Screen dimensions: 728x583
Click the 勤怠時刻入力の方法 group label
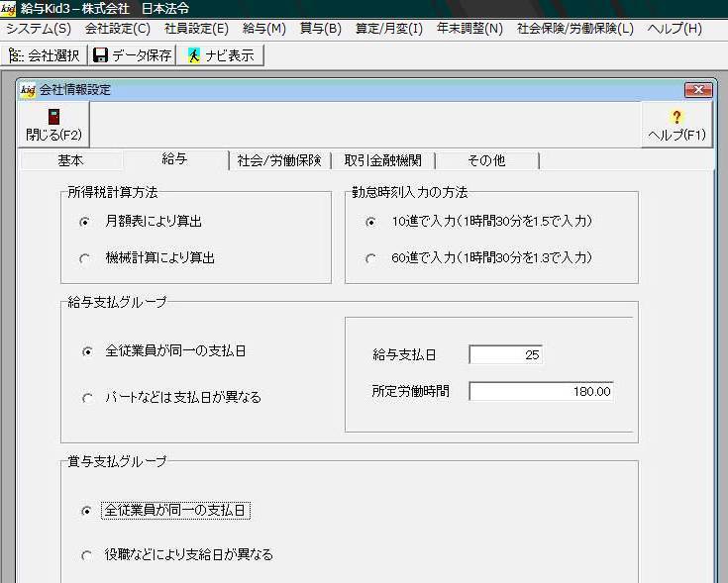[409, 192]
